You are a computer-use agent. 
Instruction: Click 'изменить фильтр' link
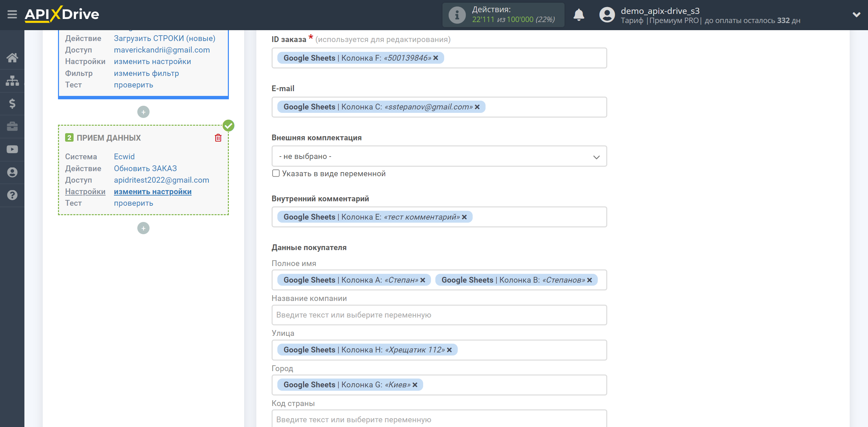pyautogui.click(x=146, y=73)
